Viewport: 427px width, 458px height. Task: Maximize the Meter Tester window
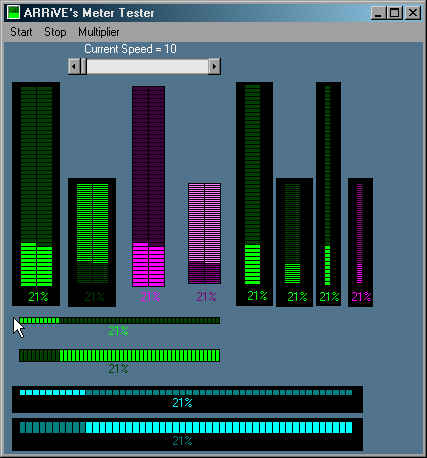point(395,13)
